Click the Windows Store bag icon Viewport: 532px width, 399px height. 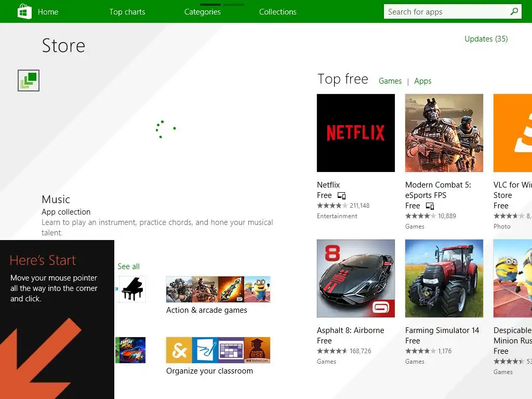[x=24, y=11]
